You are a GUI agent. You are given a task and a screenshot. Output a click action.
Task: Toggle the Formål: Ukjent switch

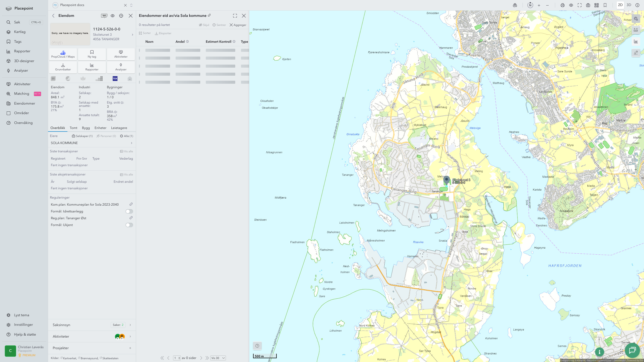pyautogui.click(x=129, y=225)
